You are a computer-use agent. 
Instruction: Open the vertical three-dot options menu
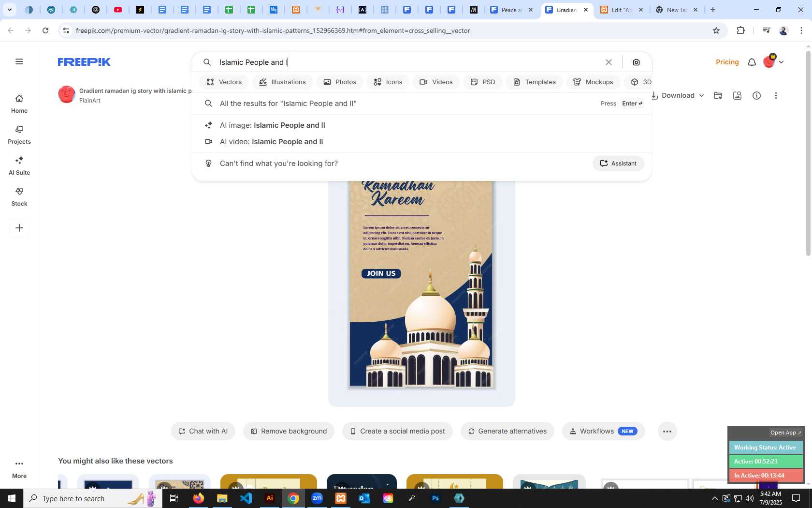click(776, 95)
